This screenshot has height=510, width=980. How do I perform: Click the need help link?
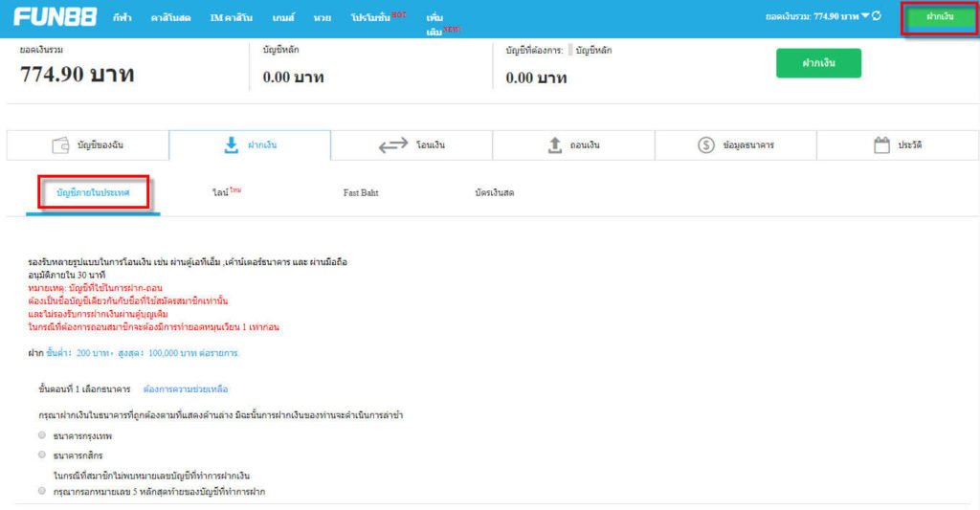[x=186, y=389]
